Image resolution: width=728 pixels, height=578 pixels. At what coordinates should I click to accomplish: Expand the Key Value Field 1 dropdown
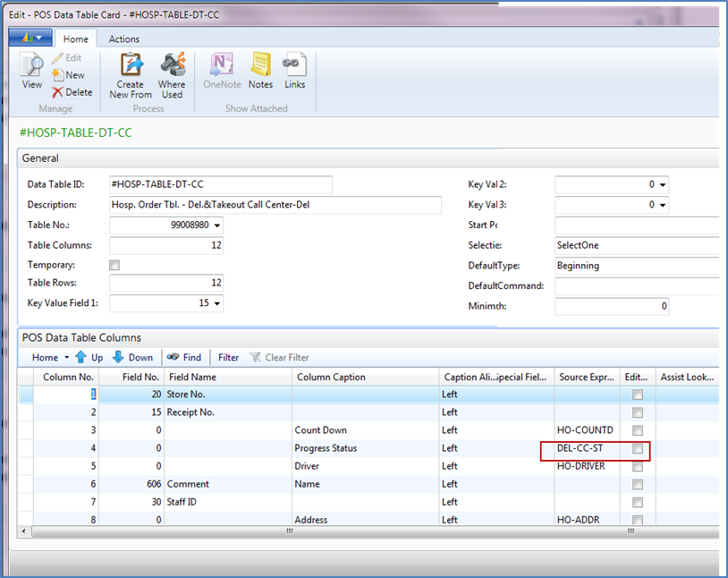[x=217, y=303]
